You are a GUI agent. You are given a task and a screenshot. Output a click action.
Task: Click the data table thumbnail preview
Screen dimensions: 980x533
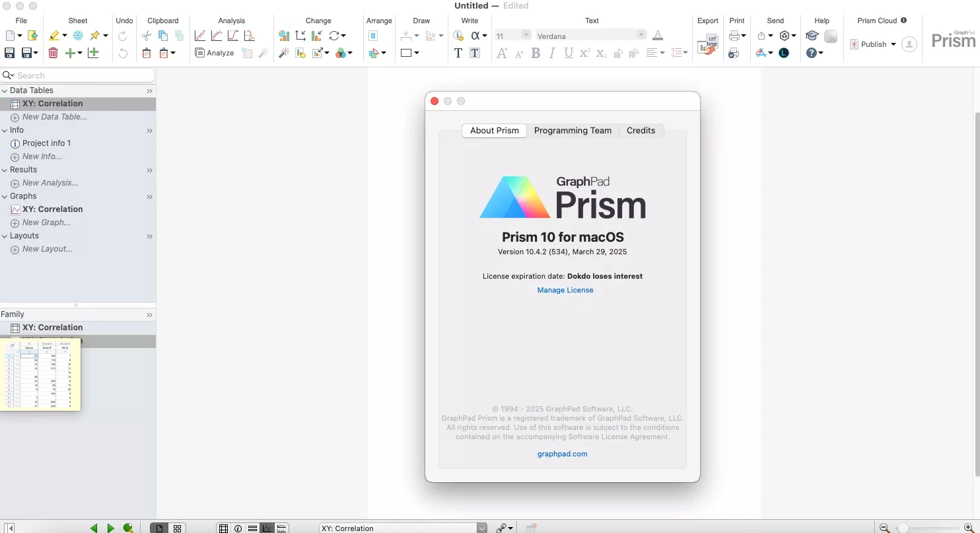40,374
